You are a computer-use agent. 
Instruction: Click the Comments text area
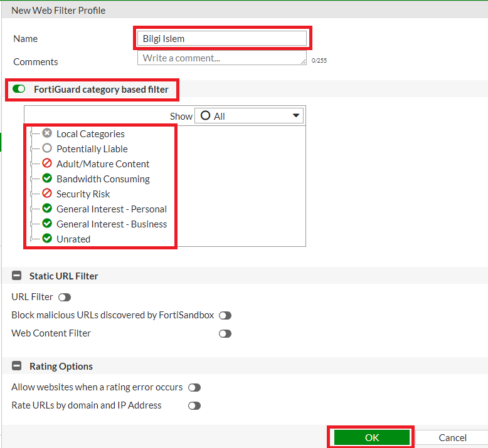point(222,58)
